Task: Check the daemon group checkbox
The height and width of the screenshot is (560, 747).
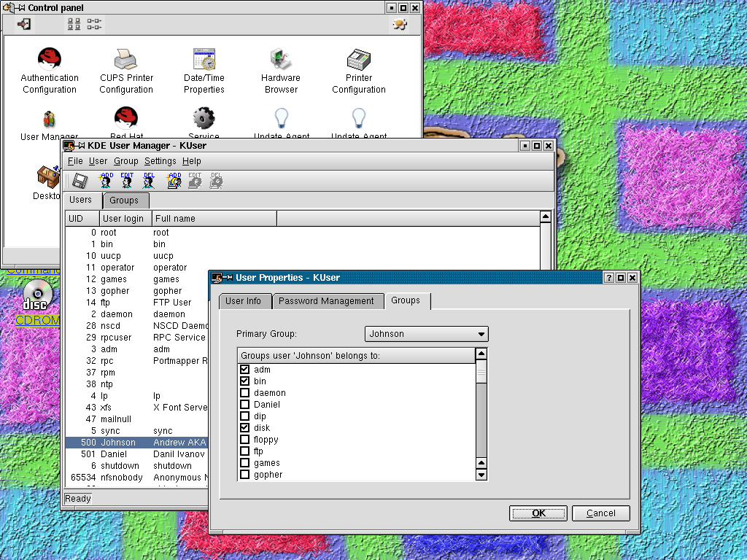Action: click(245, 393)
